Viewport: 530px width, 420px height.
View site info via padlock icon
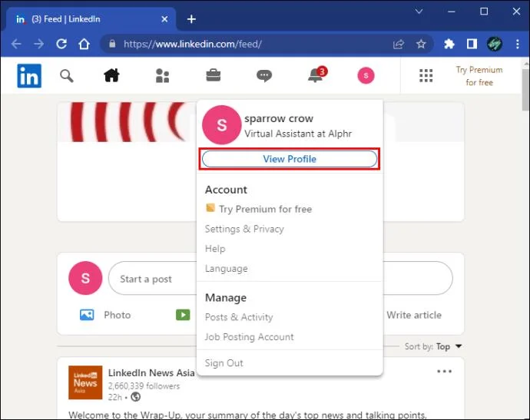point(112,44)
